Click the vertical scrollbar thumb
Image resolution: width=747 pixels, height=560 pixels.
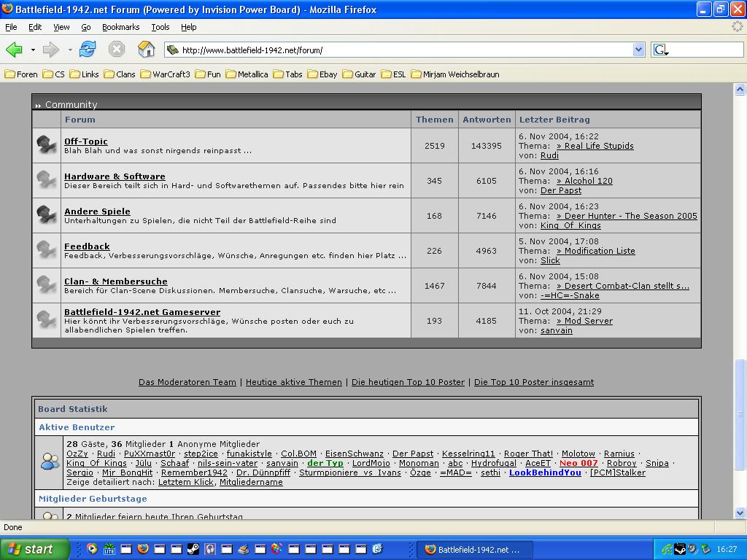(x=740, y=414)
